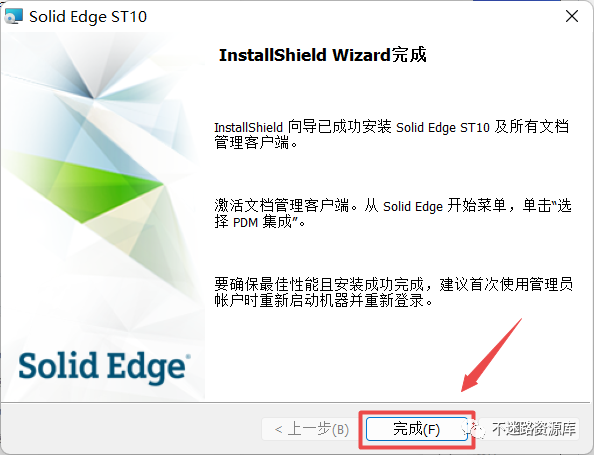
Task: Click the paragraph about successful installation of Solid Edge ST10
Action: click(x=391, y=135)
